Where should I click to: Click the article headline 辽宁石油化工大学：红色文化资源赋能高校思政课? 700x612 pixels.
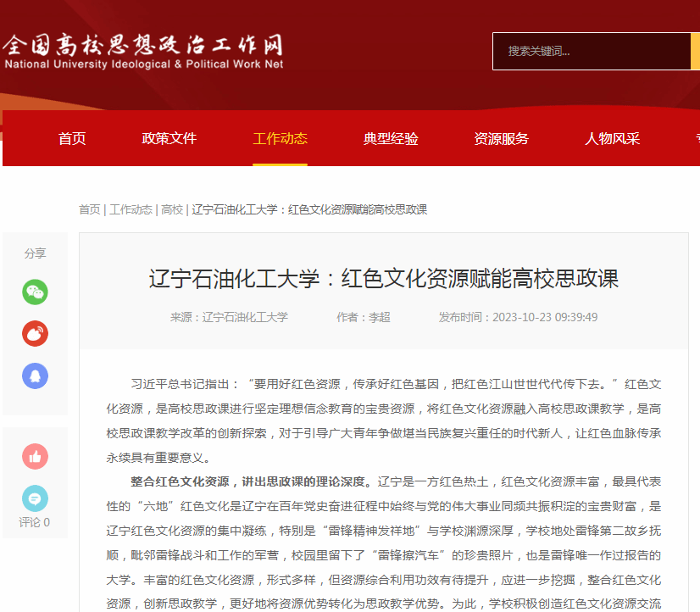[x=384, y=279]
